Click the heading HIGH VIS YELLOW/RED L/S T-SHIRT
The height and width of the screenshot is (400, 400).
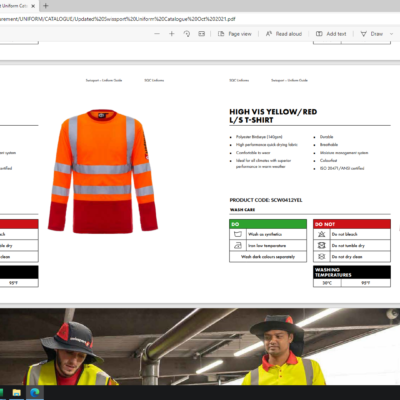click(273, 116)
